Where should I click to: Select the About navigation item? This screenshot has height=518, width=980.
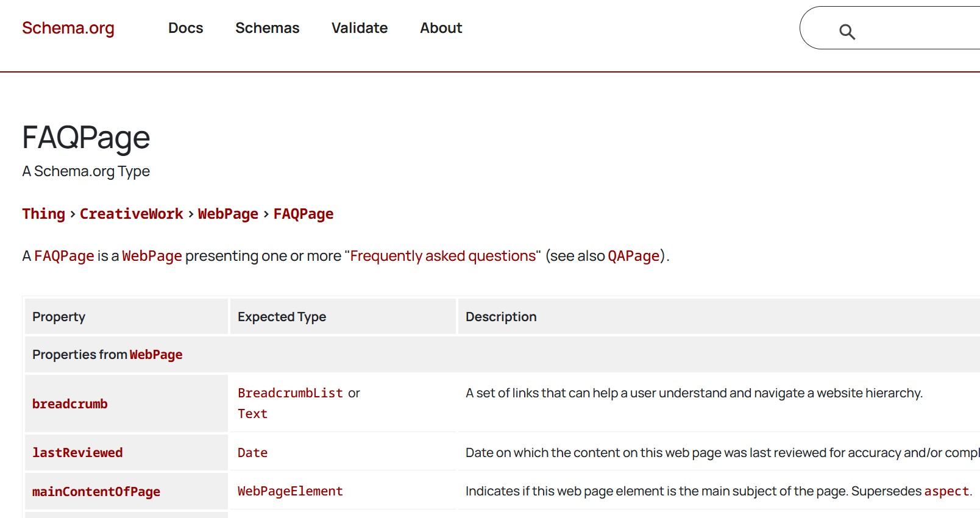[x=441, y=28]
